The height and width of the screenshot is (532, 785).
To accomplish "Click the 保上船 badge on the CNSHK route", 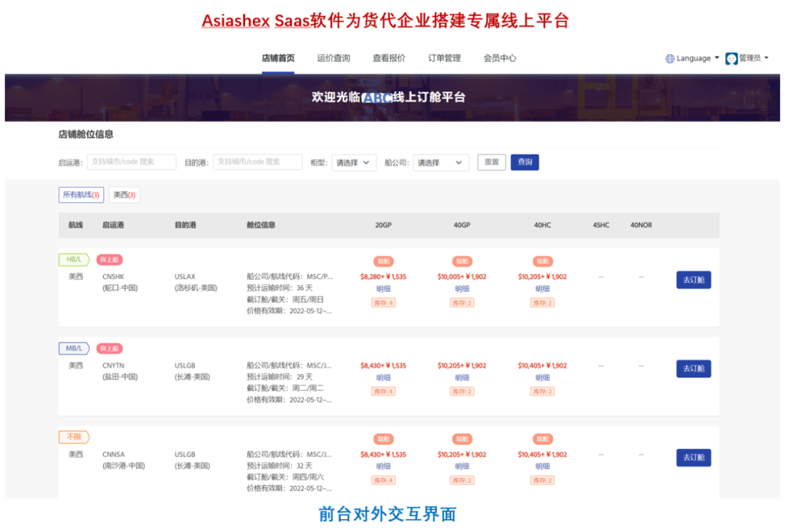I will pyautogui.click(x=109, y=259).
